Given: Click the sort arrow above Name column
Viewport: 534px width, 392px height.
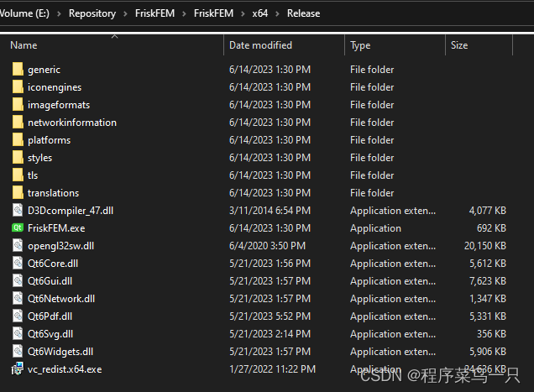Looking at the screenshot, I should coord(115,36).
